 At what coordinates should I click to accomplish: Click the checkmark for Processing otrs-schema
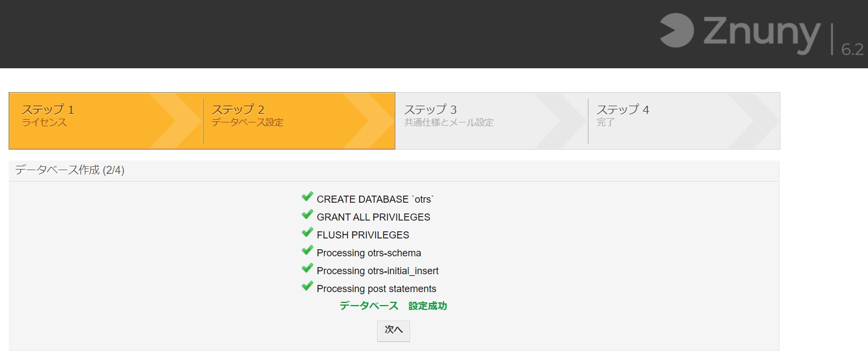308,250
